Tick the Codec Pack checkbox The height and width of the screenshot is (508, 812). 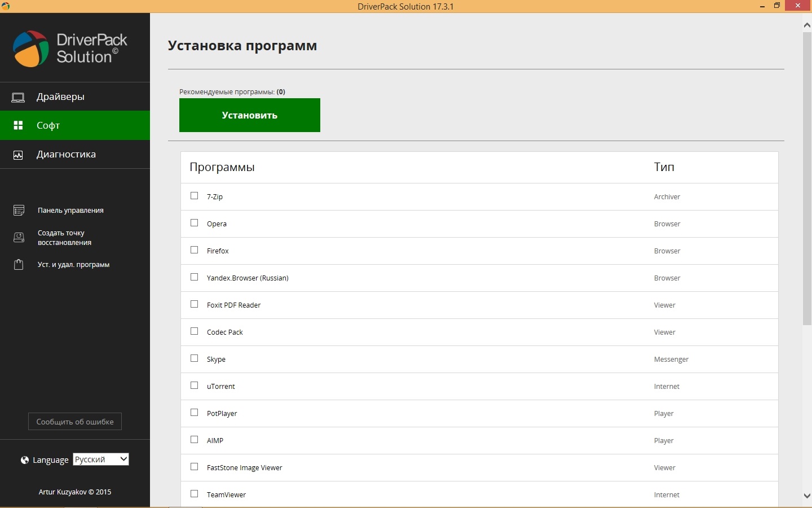pos(195,331)
